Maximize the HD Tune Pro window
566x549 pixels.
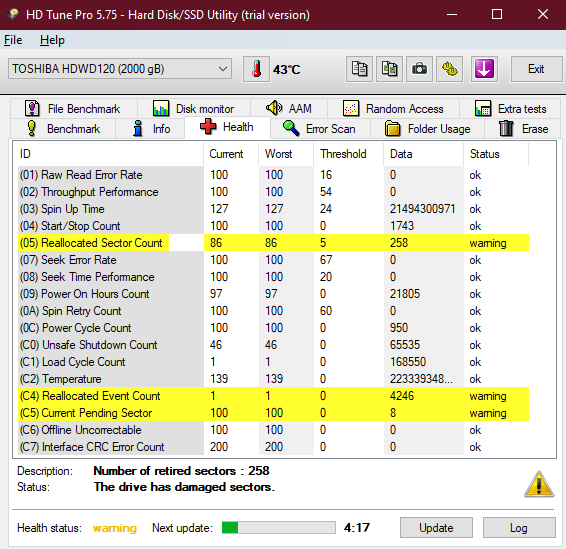pyautogui.click(x=497, y=14)
